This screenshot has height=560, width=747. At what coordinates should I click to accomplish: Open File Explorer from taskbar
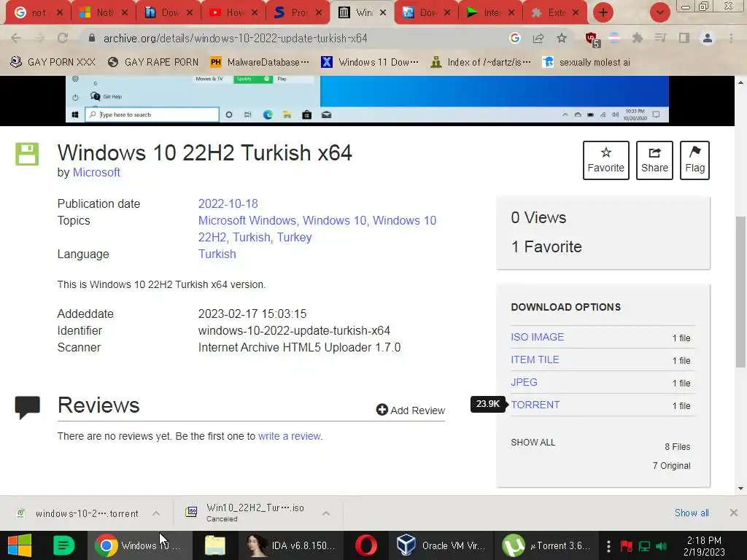(x=215, y=545)
